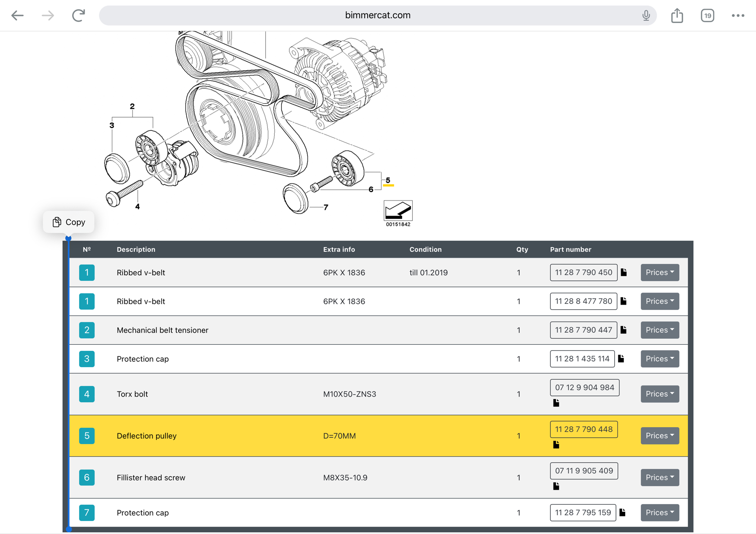Click the Extra info column header
Viewport: 756px width, 534px height.
(339, 249)
